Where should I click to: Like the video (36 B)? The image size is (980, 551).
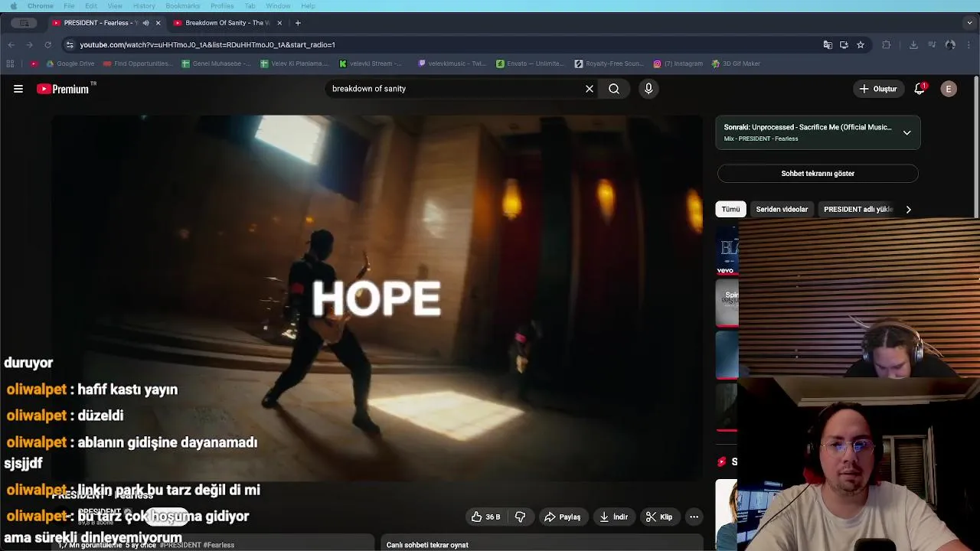click(485, 517)
